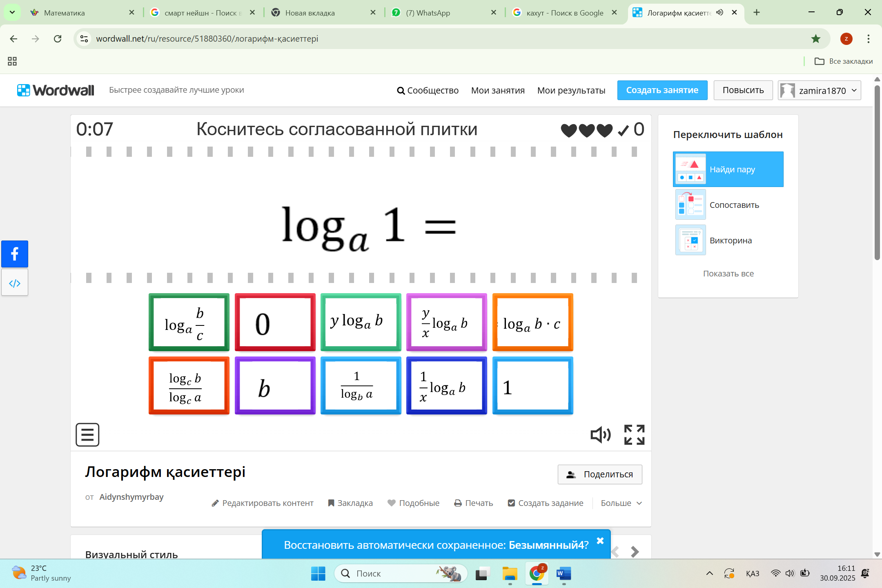Click the Создать занятие button
Viewport: 882px width, 588px height.
pos(662,90)
